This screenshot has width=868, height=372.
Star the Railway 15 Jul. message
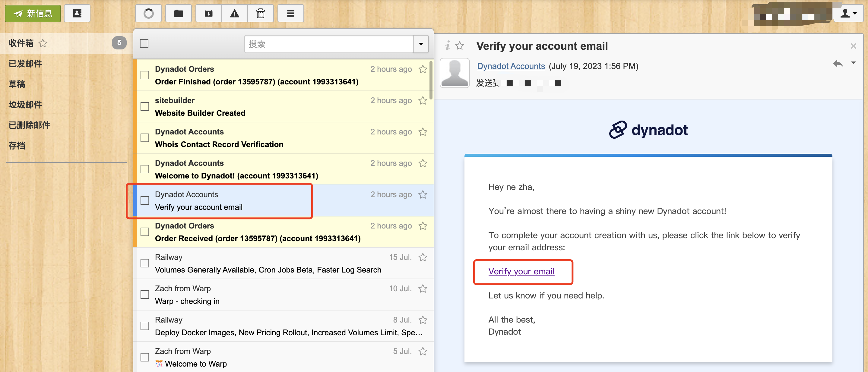coord(423,257)
